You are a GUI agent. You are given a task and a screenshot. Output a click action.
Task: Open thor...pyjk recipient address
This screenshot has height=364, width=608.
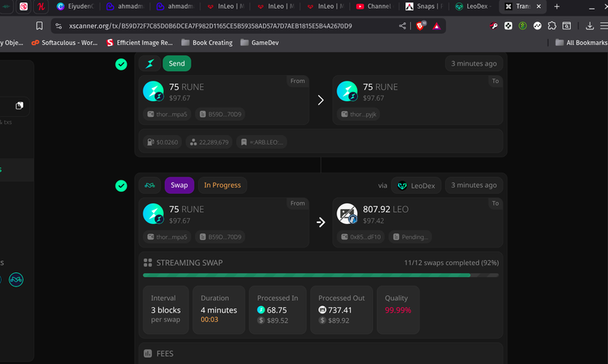(359, 115)
